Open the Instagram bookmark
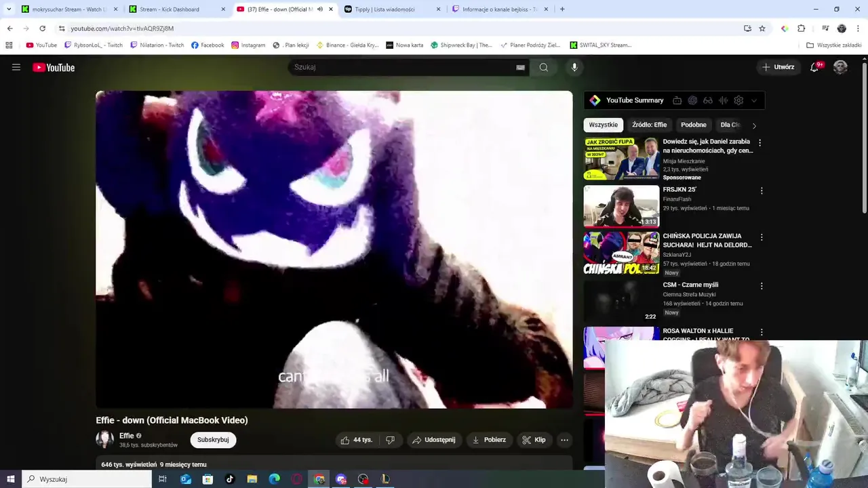The image size is (868, 488). point(248,45)
